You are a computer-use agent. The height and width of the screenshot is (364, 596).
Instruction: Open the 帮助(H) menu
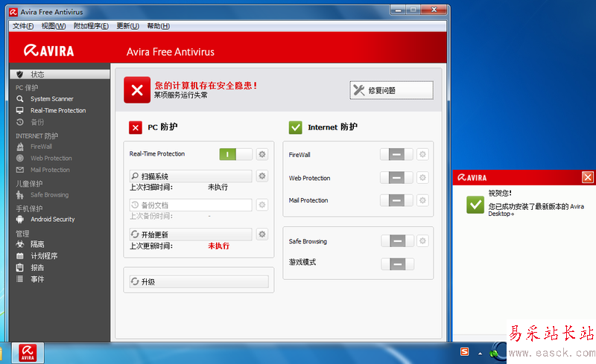(159, 26)
